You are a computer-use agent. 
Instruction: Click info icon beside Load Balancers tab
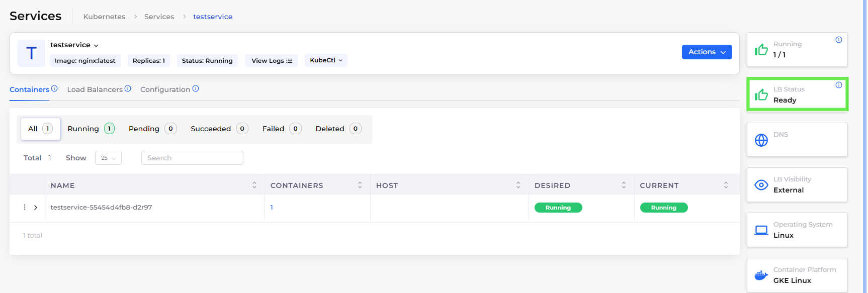click(128, 88)
